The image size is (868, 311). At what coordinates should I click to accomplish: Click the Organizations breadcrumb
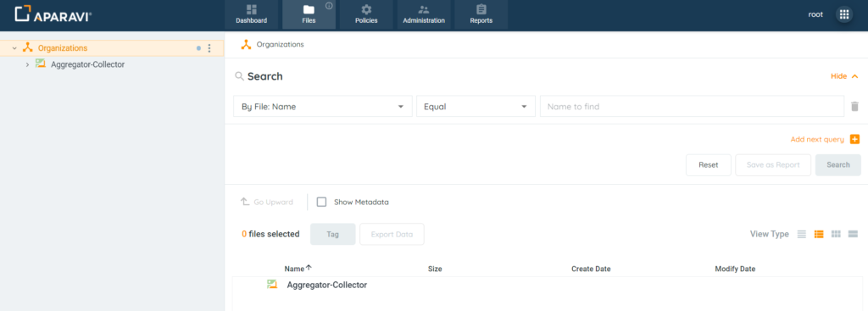point(280,44)
